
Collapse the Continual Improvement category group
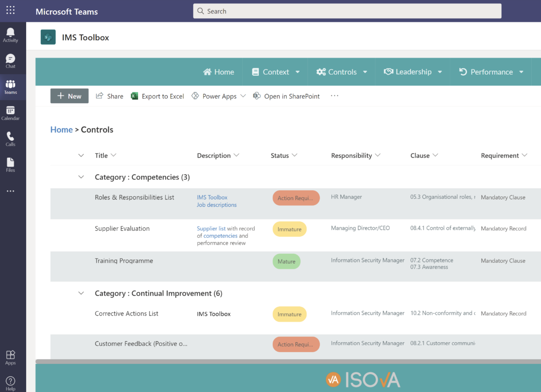tap(81, 293)
